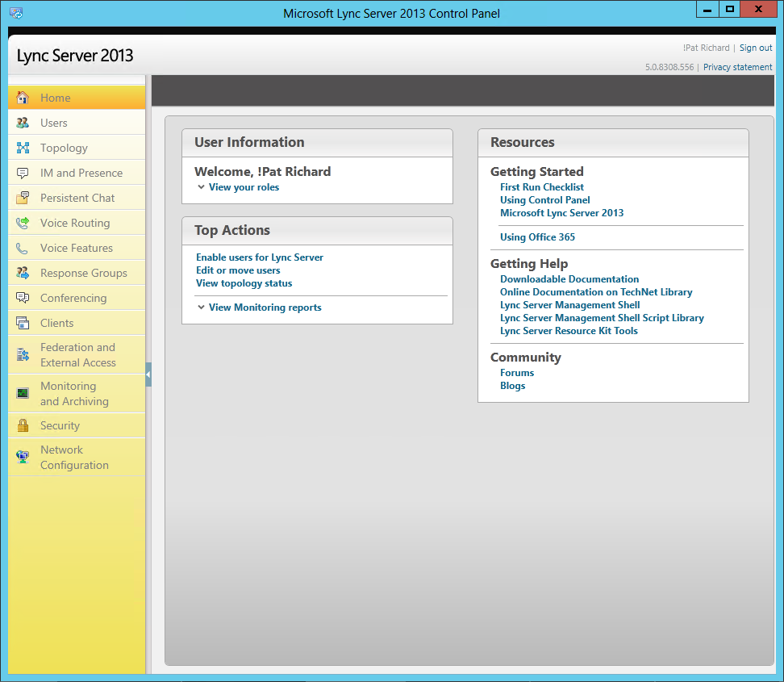This screenshot has height=682, width=784.
Task: Click the Control Panel title bar app icon
Action: 16,13
